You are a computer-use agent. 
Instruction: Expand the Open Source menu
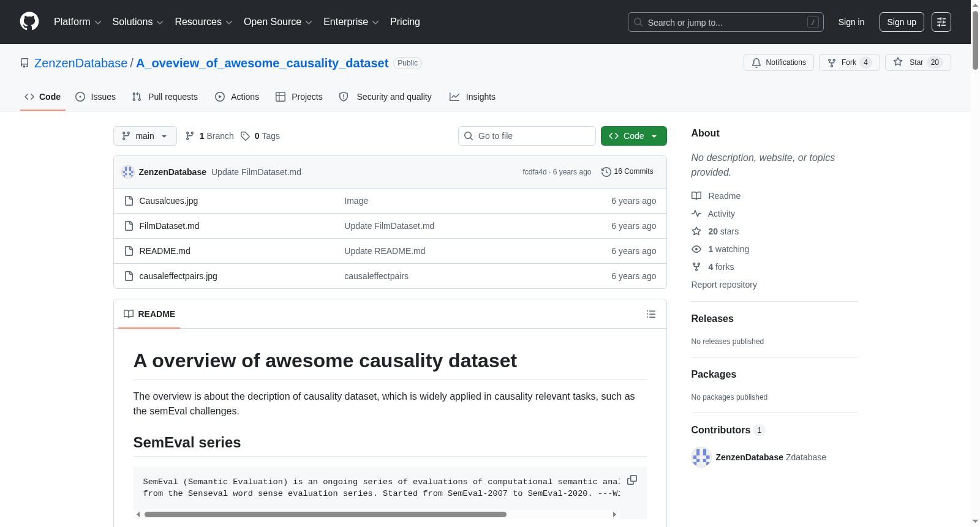278,22
